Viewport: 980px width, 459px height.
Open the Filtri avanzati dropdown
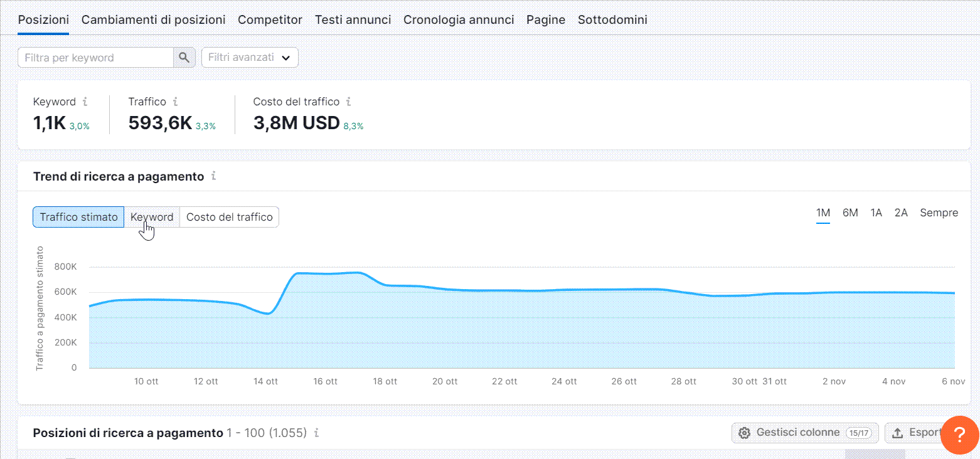(249, 57)
